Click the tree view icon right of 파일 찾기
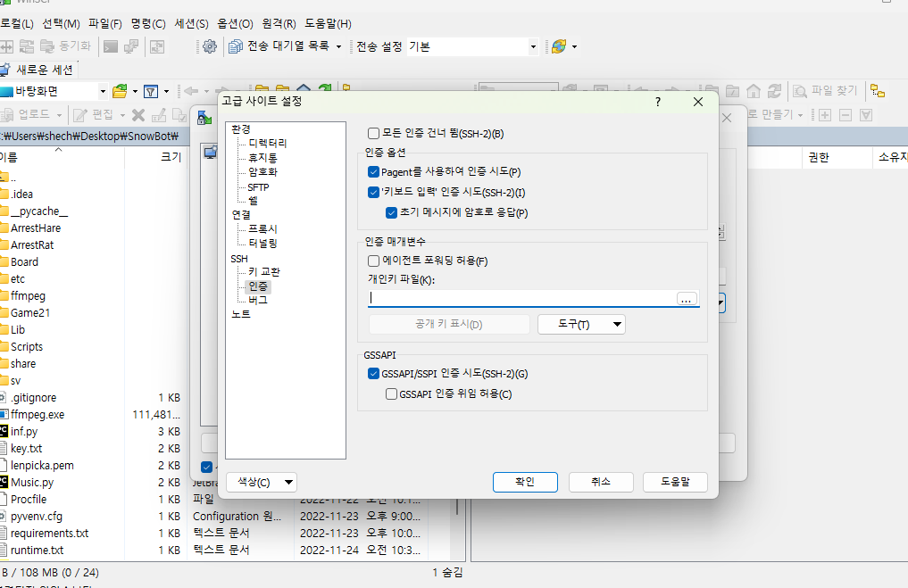This screenshot has width=908, height=588. (x=878, y=91)
